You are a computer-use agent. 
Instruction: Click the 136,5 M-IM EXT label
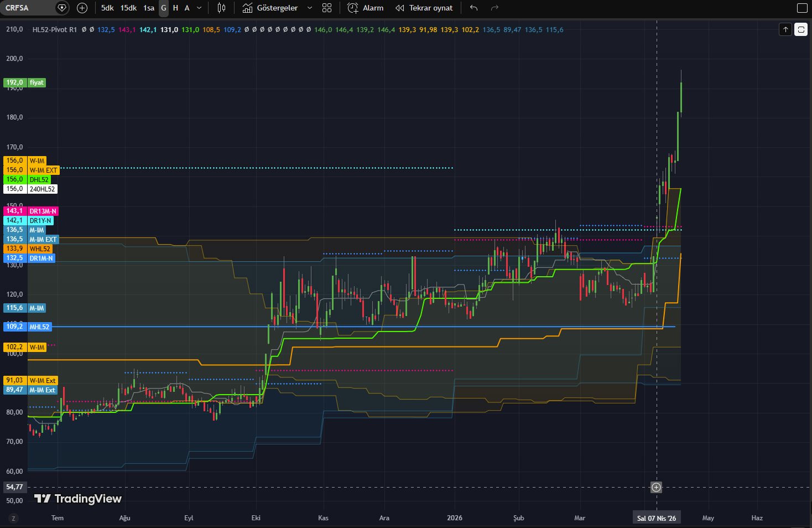coord(32,239)
